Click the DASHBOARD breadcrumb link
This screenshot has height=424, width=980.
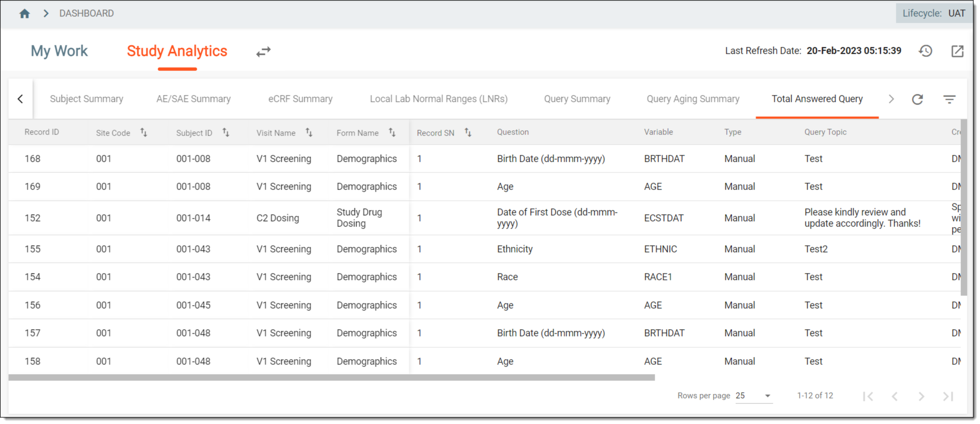tap(86, 14)
